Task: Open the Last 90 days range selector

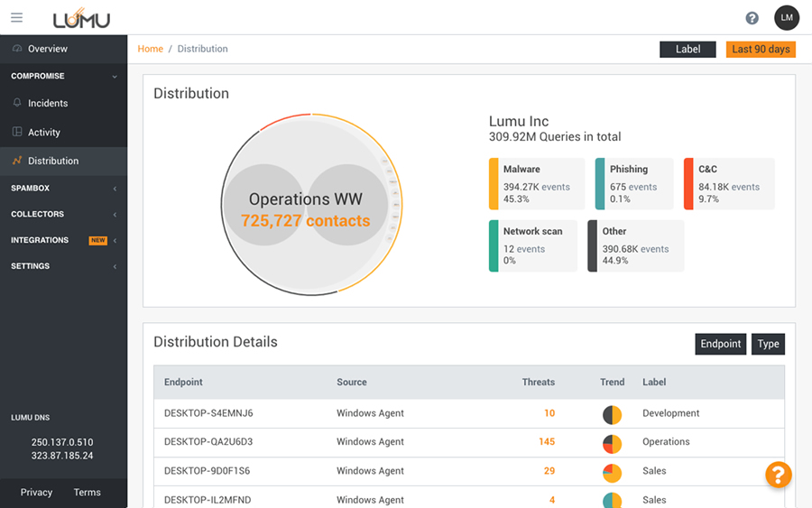Action: tap(760, 50)
